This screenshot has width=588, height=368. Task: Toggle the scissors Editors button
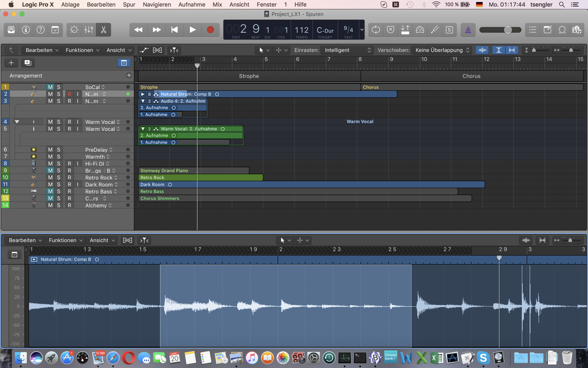tap(104, 30)
